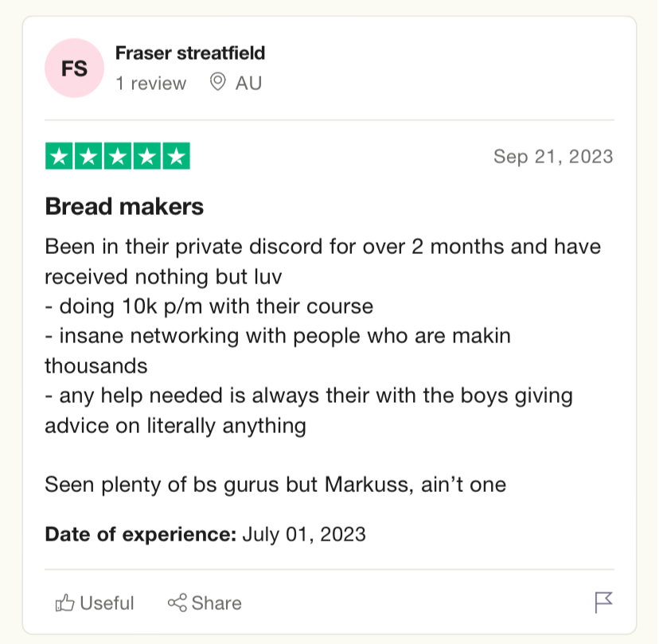Image resolution: width=659 pixels, height=644 pixels.
Task: Click the Sep 21, 2023 review date
Action: pos(553,156)
